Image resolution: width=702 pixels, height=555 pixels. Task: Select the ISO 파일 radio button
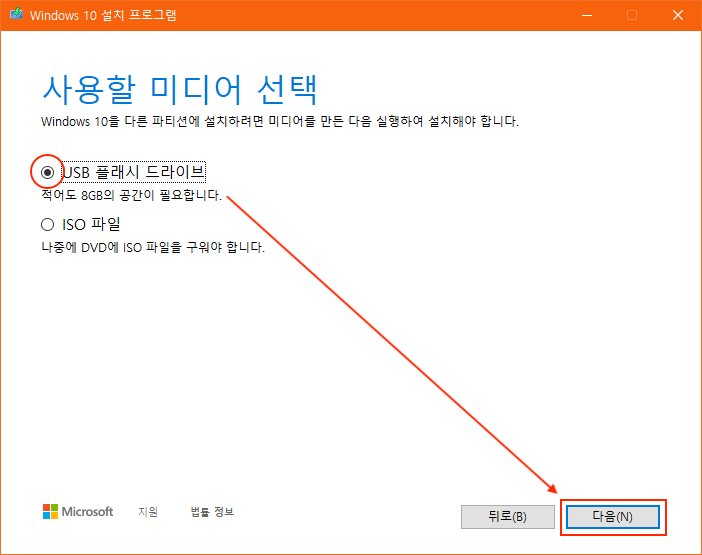point(47,224)
